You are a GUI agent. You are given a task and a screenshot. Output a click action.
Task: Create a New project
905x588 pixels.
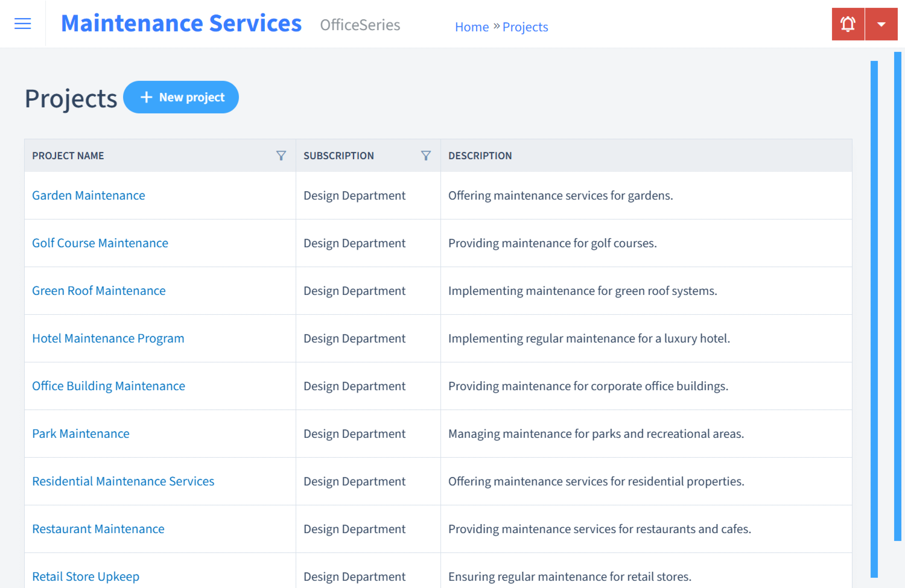(x=181, y=96)
